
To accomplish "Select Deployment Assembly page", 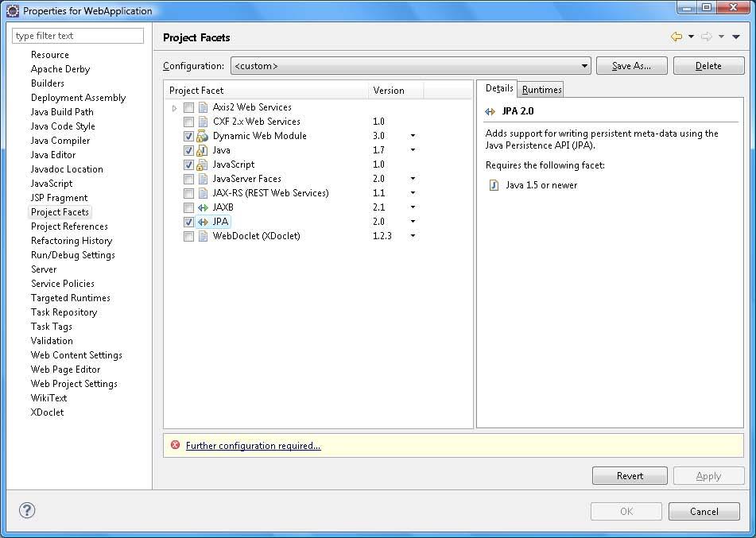I will click(78, 98).
